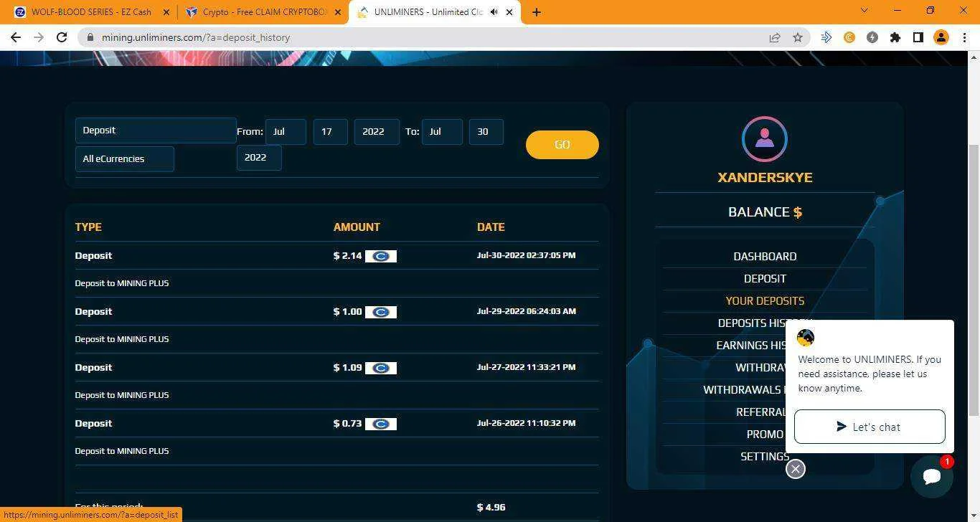
Task: Click the address bar URL
Action: [x=196, y=37]
